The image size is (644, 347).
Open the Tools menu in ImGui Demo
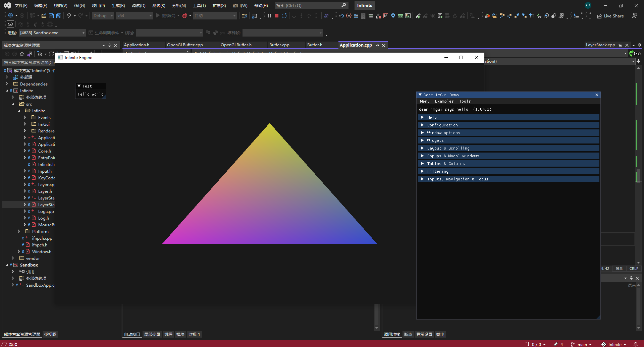pos(465,101)
